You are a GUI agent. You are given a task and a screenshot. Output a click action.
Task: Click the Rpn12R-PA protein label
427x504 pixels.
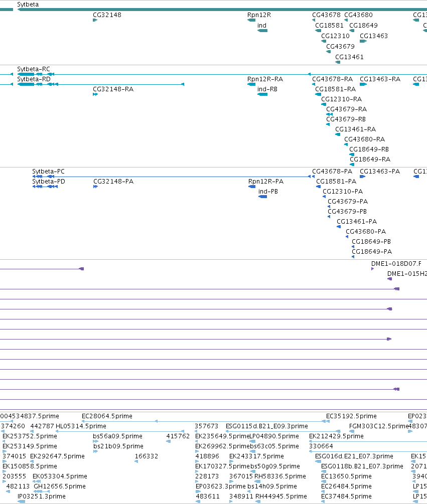(266, 181)
